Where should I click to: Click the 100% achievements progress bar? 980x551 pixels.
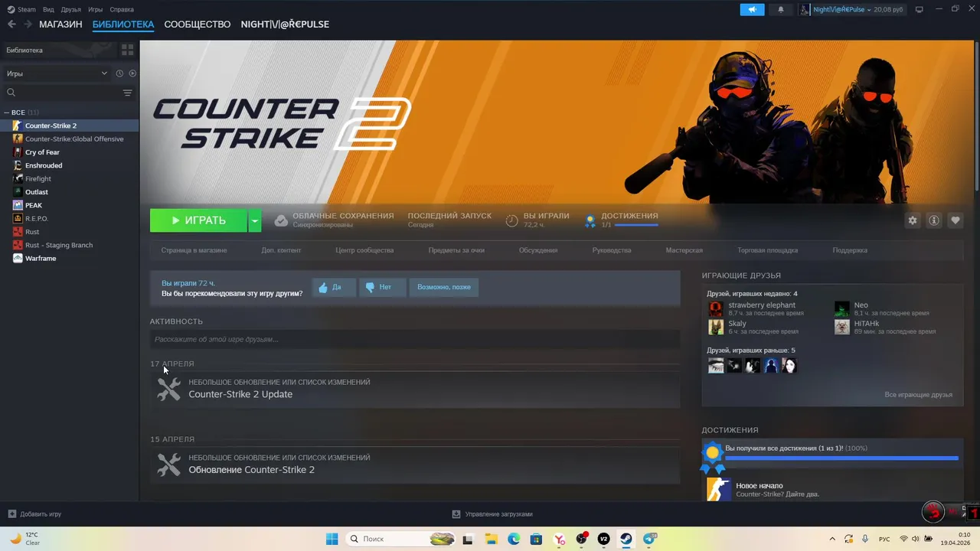841,458
